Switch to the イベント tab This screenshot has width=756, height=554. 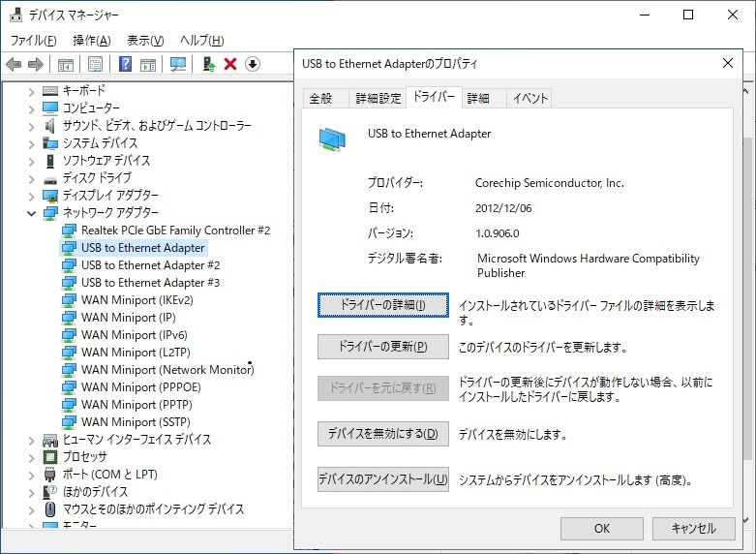coord(529,99)
